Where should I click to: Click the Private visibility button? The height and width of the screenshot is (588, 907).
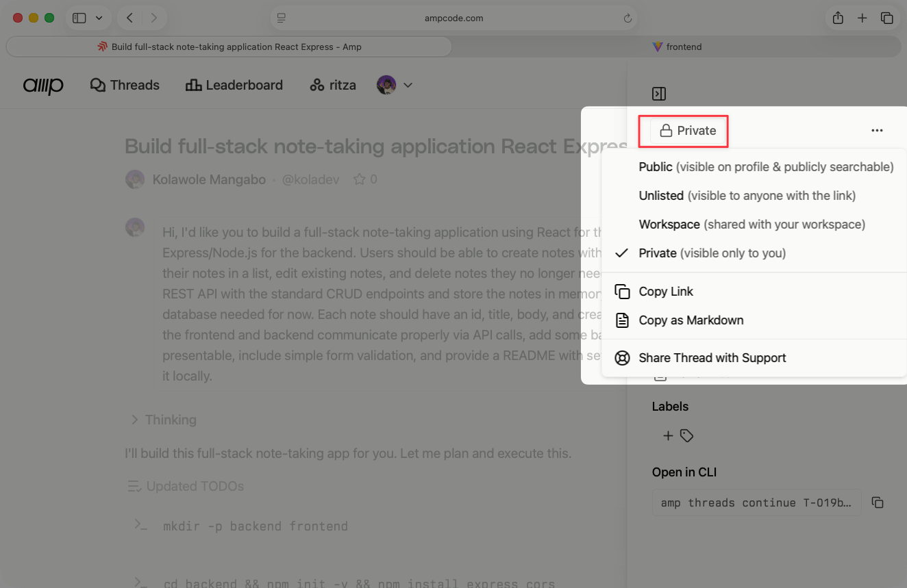(683, 130)
